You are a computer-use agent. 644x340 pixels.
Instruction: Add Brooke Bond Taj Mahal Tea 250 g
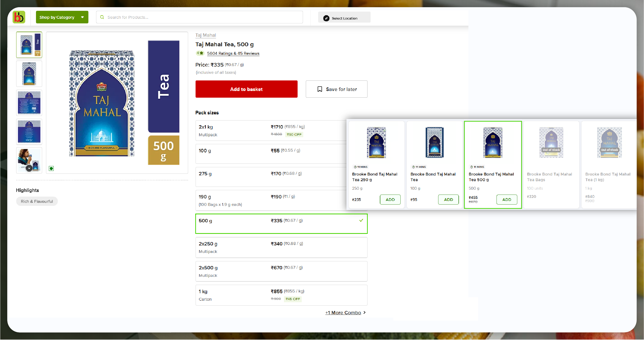coord(390,200)
